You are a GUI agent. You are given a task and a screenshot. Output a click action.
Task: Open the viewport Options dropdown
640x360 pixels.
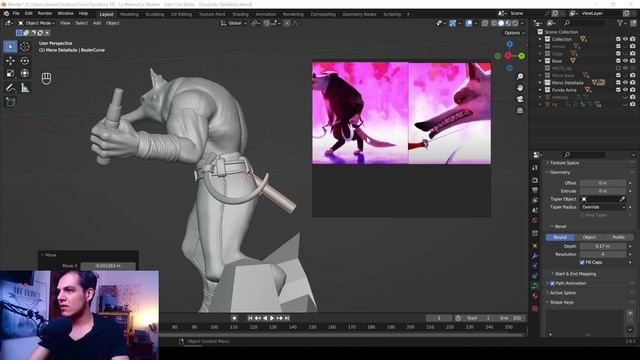(x=514, y=33)
